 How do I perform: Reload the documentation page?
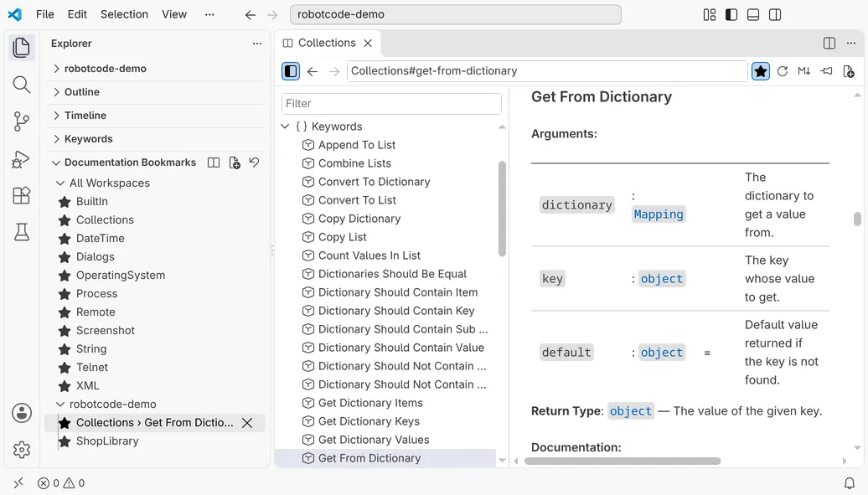click(783, 71)
